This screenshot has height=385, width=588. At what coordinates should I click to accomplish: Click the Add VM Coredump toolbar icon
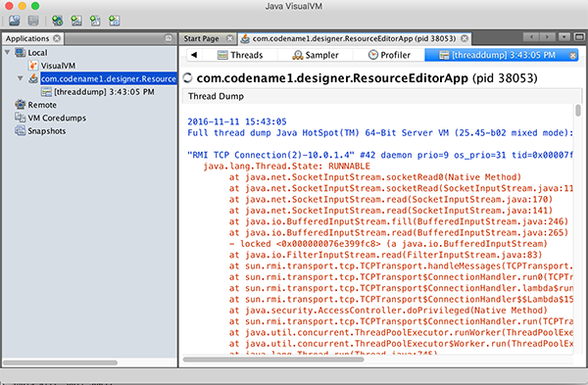pos(95,21)
